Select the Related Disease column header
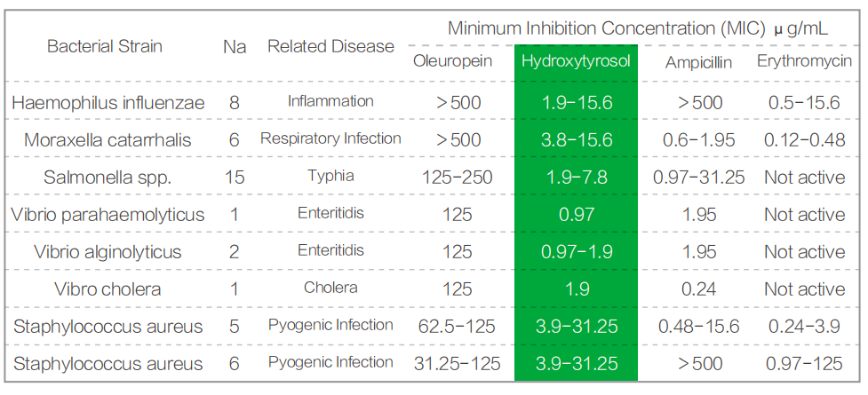The height and width of the screenshot is (395, 868). click(x=330, y=46)
